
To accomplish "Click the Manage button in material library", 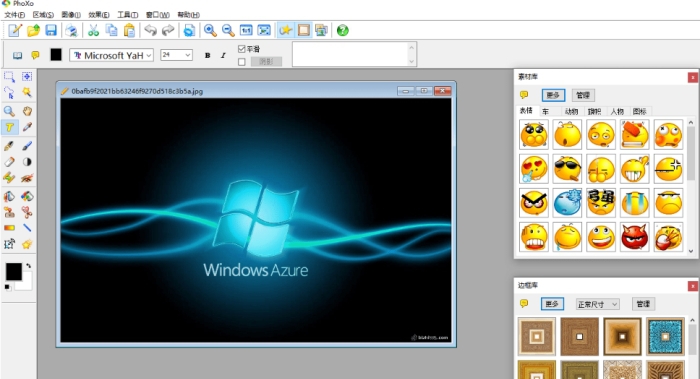I will click(x=583, y=95).
